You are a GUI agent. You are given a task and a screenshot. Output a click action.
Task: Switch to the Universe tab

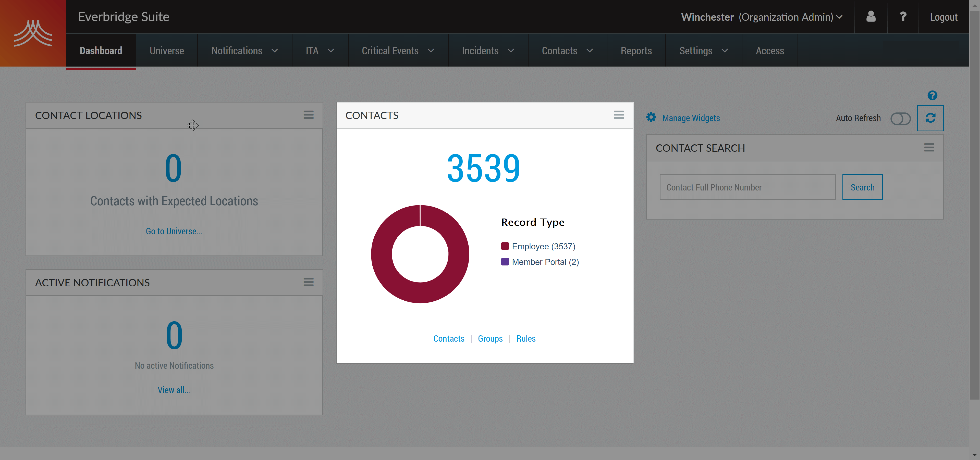click(167, 50)
